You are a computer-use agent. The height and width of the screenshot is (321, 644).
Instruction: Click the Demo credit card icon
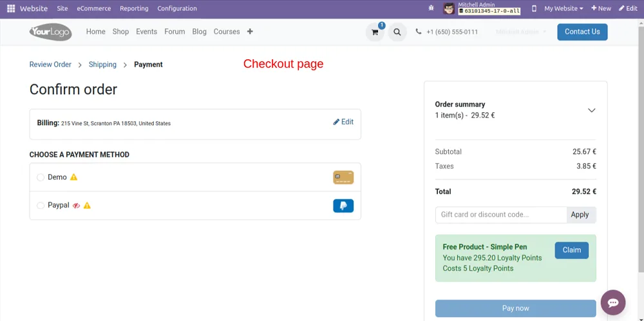point(343,177)
